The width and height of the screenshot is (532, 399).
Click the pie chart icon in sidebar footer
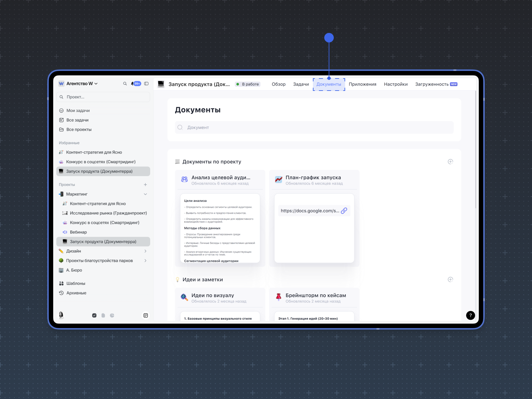[112, 315]
